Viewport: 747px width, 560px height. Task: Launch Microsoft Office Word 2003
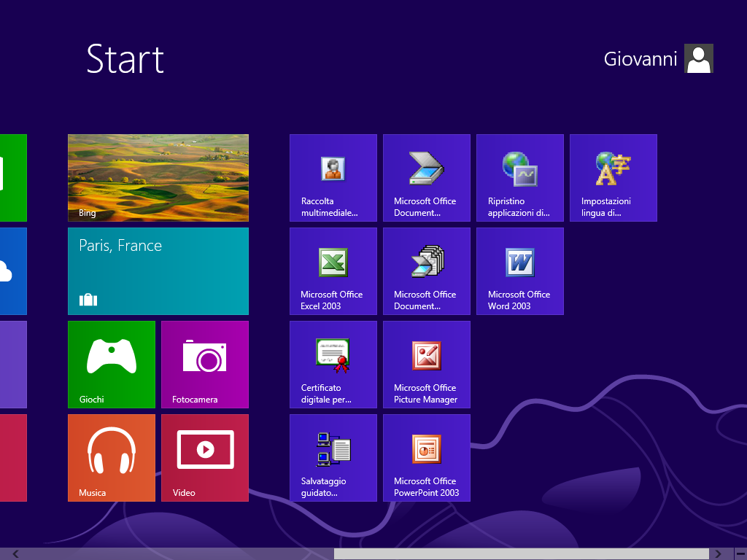tap(520, 271)
